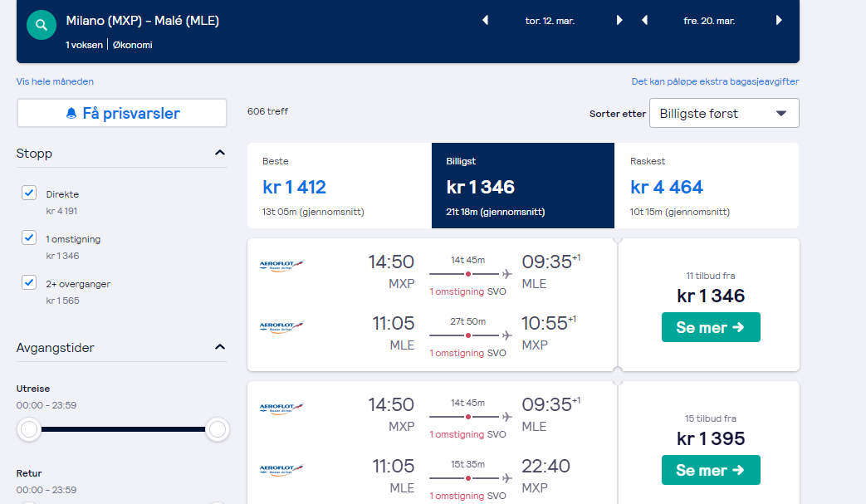Open the Vis hele måneden link
This screenshot has height=504, width=866.
click(x=55, y=81)
